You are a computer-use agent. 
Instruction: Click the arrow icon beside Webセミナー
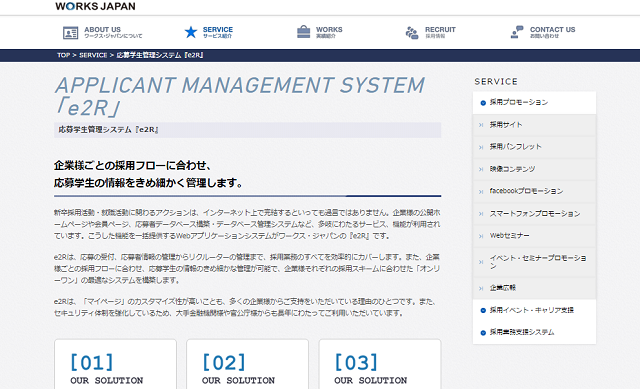point(481,236)
